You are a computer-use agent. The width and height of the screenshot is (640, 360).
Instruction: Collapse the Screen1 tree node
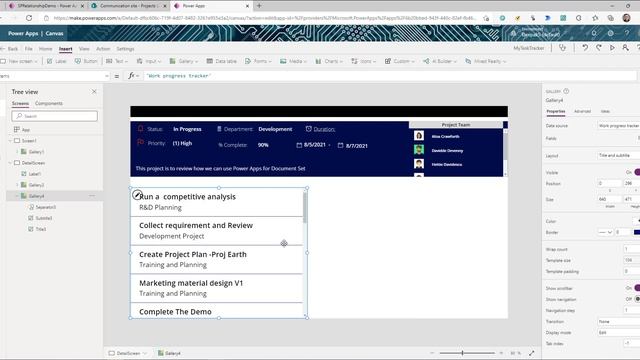(x=11, y=140)
